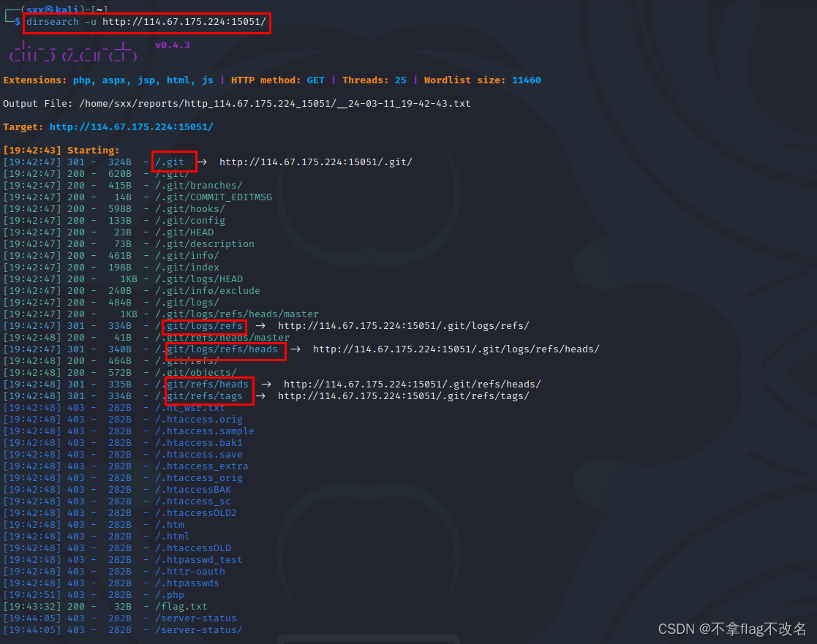Click the 14B size of COMMIT_EDITMSG
Viewport: 817px width, 644px height.
coord(123,197)
